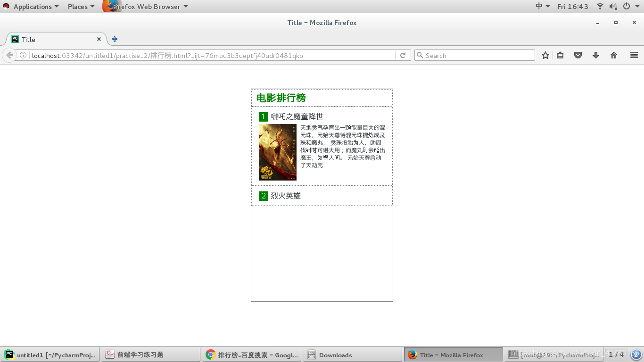Close the Title tab
The width and height of the screenshot is (644, 362).
click(x=99, y=39)
